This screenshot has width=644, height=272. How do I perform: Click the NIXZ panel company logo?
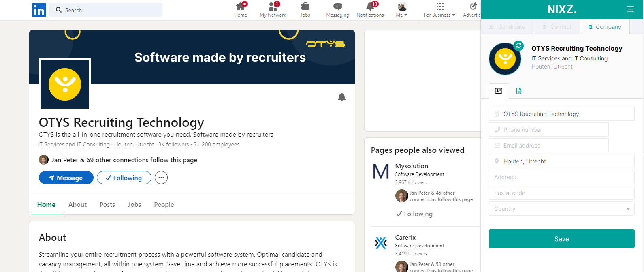[505, 59]
